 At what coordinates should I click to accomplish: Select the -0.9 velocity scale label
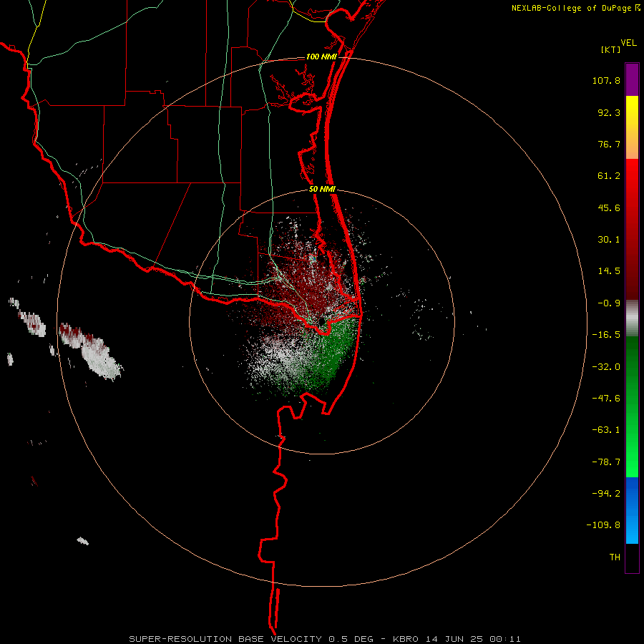tap(609, 303)
